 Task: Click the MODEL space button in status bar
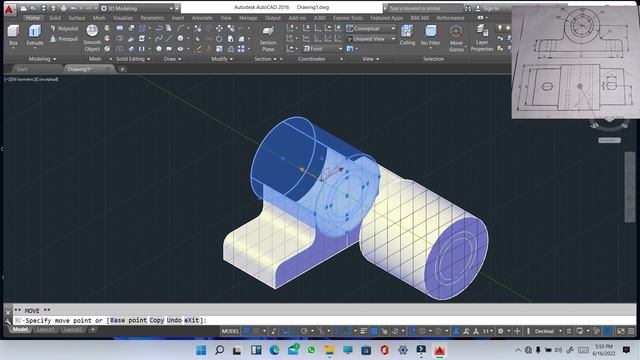(230, 331)
